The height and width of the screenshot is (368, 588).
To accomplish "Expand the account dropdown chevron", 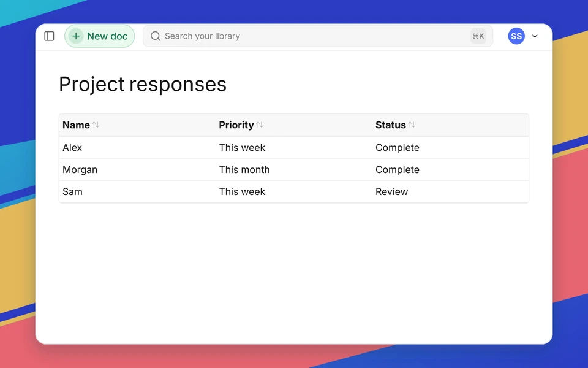I will coord(535,36).
